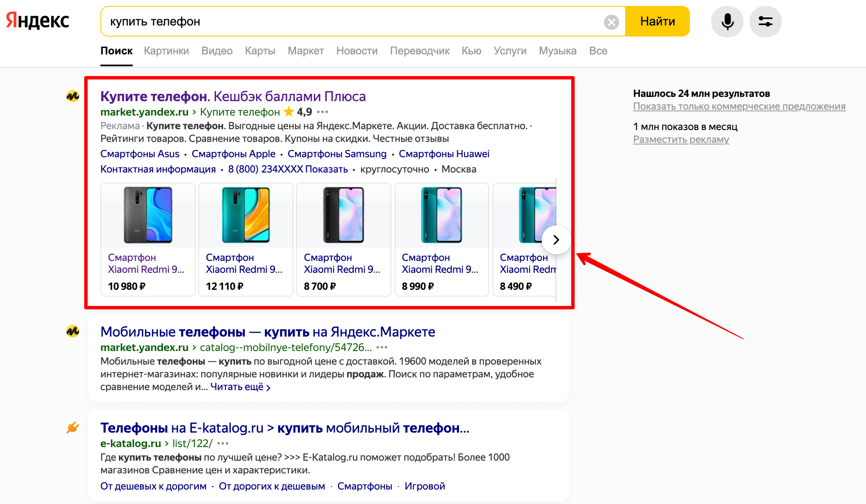Click the e-katalog.ru domain link
This screenshot has height=504, width=866.
[x=131, y=444]
